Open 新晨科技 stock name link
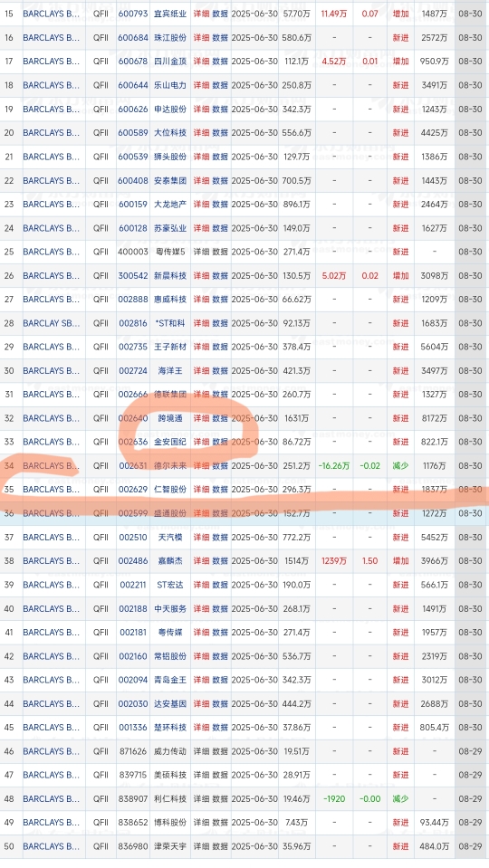This screenshot has height=868, width=489. click(170, 276)
